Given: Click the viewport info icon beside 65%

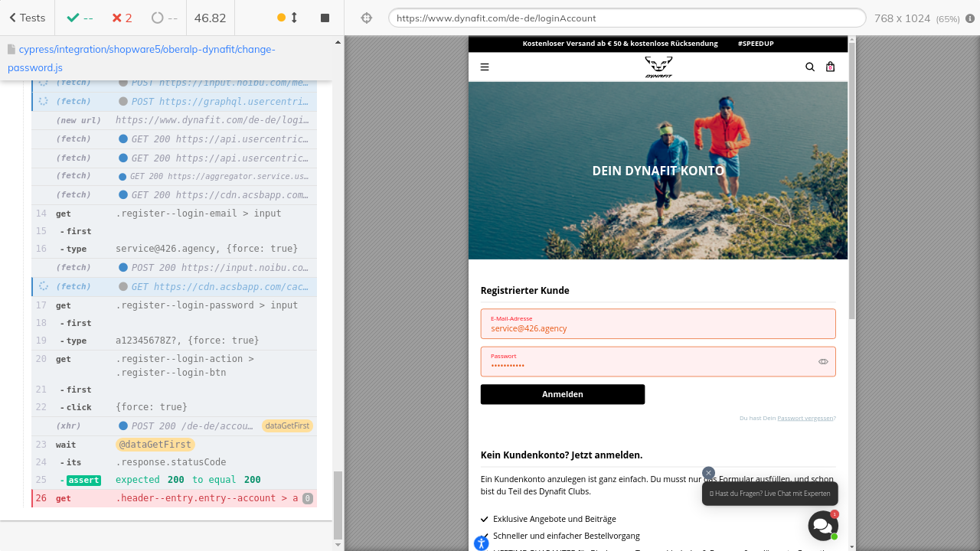Looking at the screenshot, I should [970, 18].
